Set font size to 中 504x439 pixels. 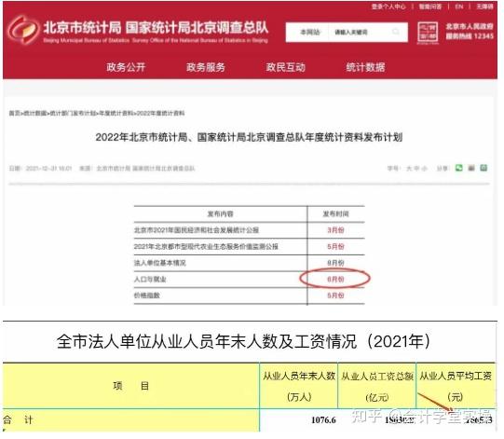point(416,168)
